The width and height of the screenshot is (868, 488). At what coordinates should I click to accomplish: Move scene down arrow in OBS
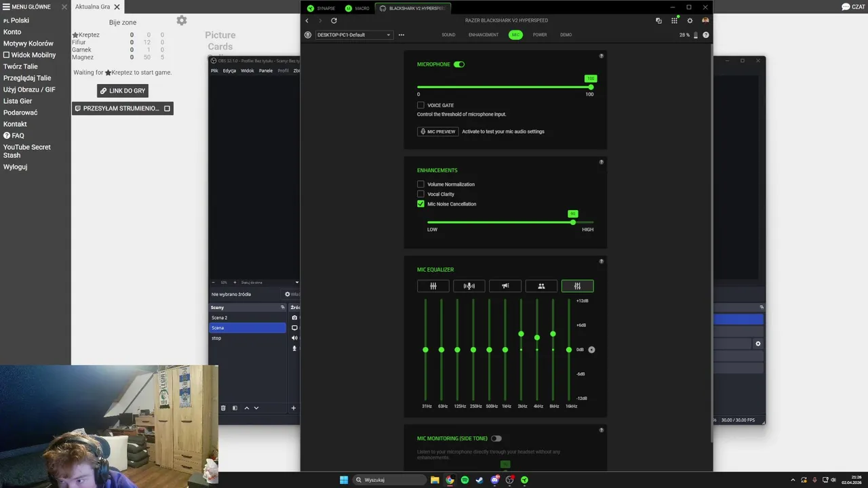click(x=256, y=408)
